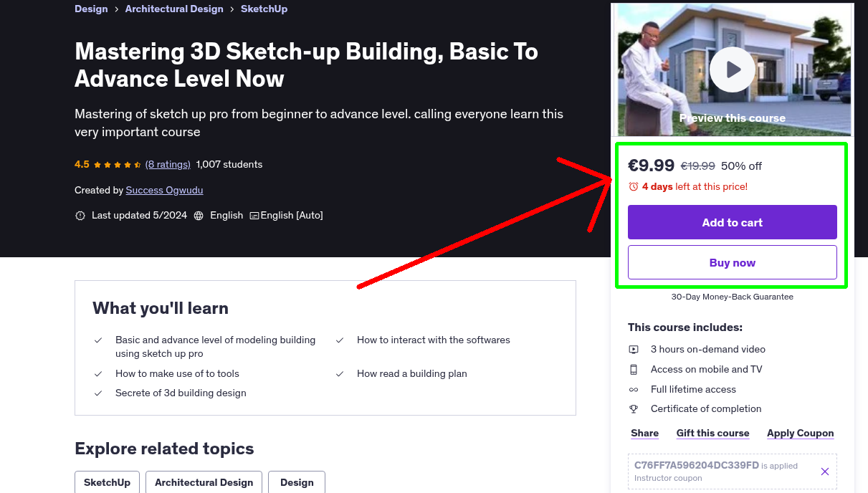Click '4 days left at this price!' text
This screenshot has width=868, height=493.
tap(695, 187)
